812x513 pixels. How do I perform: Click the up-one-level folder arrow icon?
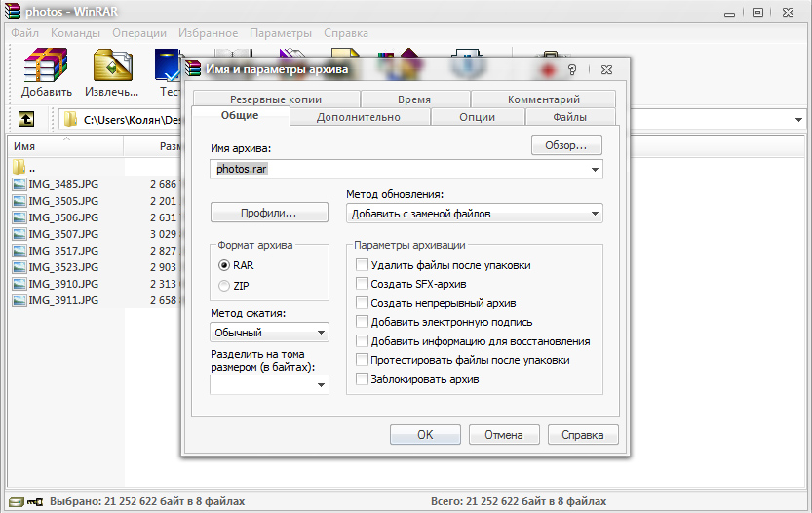[26, 120]
